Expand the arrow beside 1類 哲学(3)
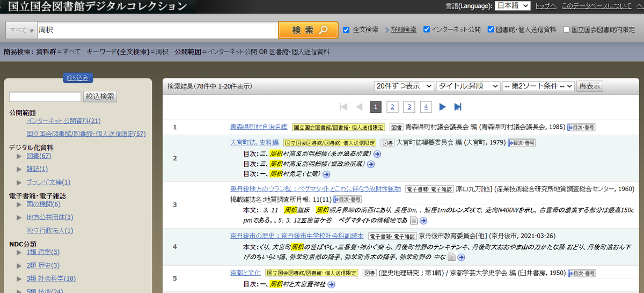The height and width of the screenshot is (293, 644). click(19, 252)
